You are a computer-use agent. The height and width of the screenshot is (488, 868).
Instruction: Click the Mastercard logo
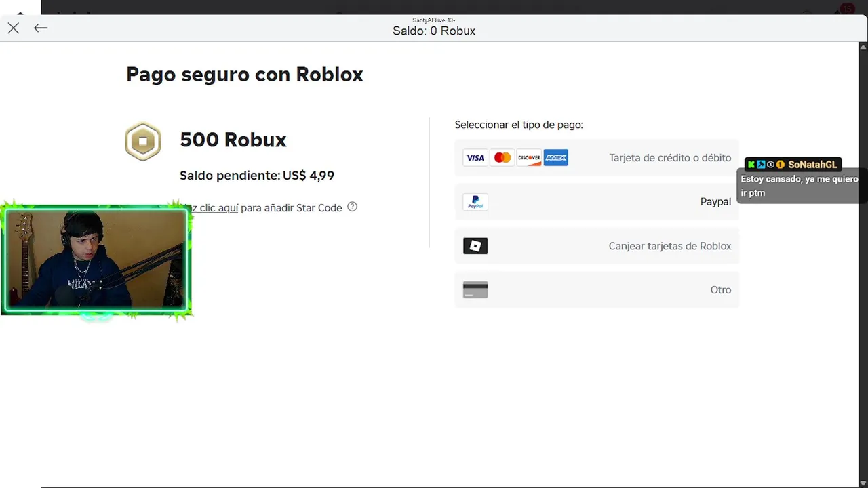[x=502, y=158]
